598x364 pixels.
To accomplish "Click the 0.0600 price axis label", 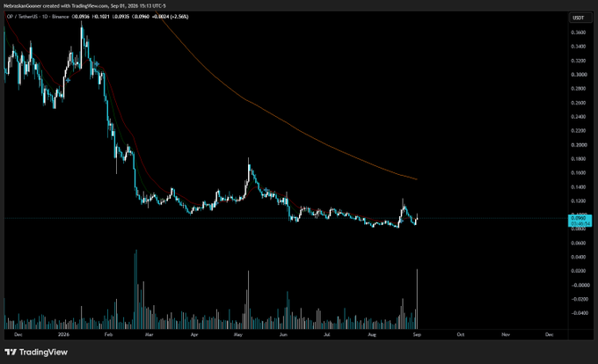I will pos(578,243).
